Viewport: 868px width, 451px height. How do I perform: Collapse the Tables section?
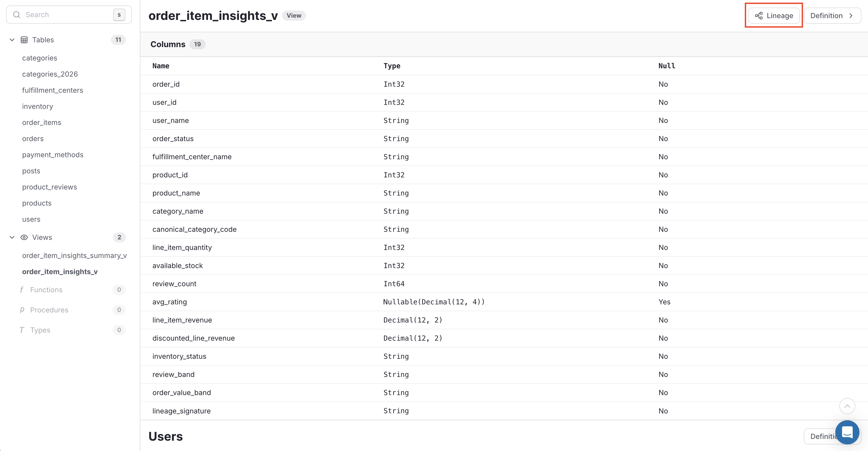pos(12,40)
